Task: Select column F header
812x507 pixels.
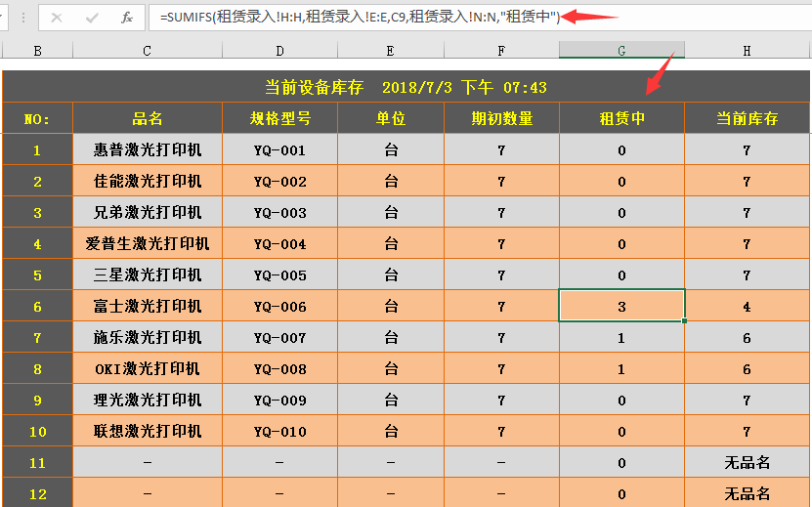Action: 501,50
